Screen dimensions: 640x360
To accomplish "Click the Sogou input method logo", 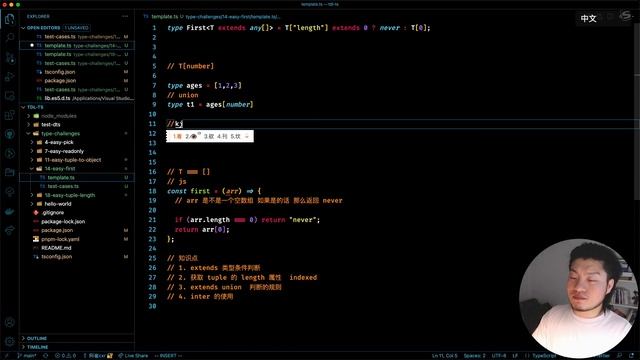I will click(x=625, y=16).
